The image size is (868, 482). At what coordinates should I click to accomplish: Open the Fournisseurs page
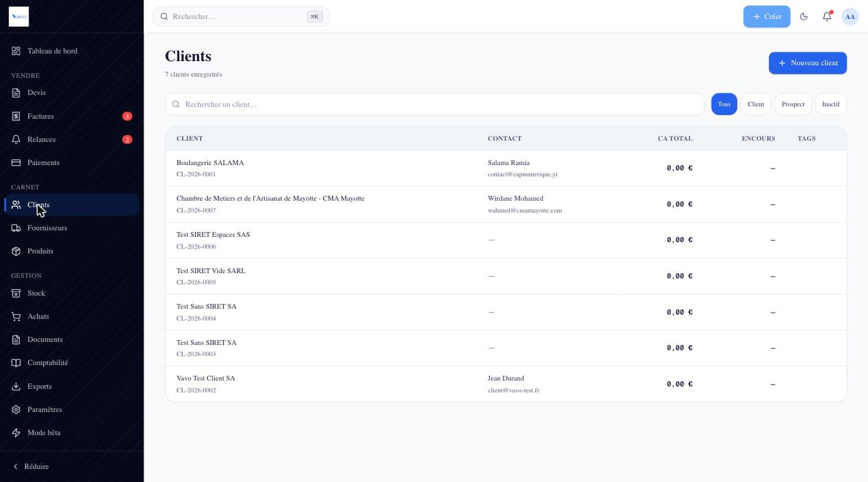pyautogui.click(x=72, y=228)
